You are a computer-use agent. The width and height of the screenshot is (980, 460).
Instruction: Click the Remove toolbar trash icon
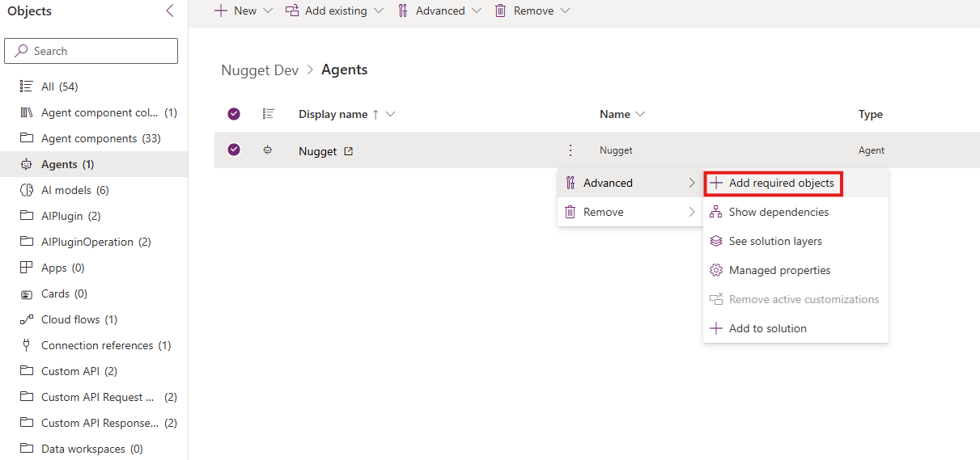coord(501,11)
